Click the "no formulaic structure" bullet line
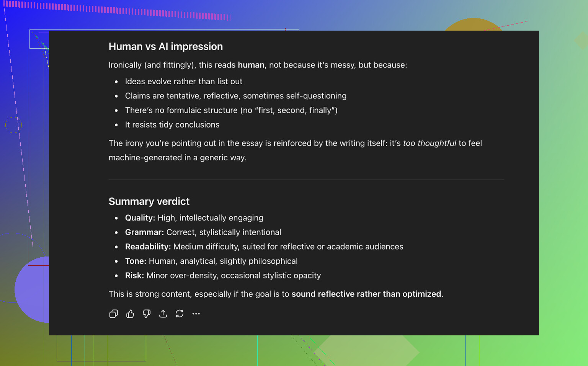Viewport: 588px width, 366px height. (231, 111)
